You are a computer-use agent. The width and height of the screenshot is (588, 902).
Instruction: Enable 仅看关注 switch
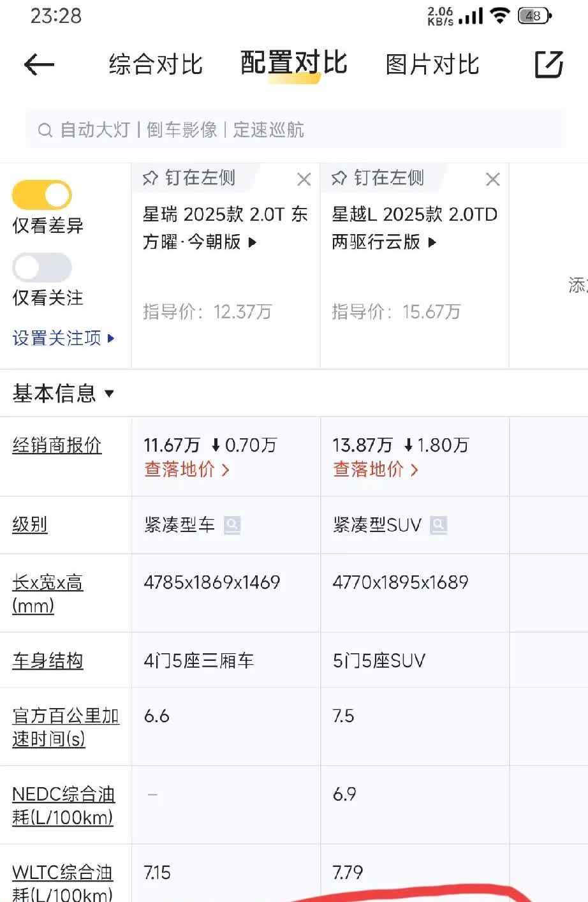42,268
